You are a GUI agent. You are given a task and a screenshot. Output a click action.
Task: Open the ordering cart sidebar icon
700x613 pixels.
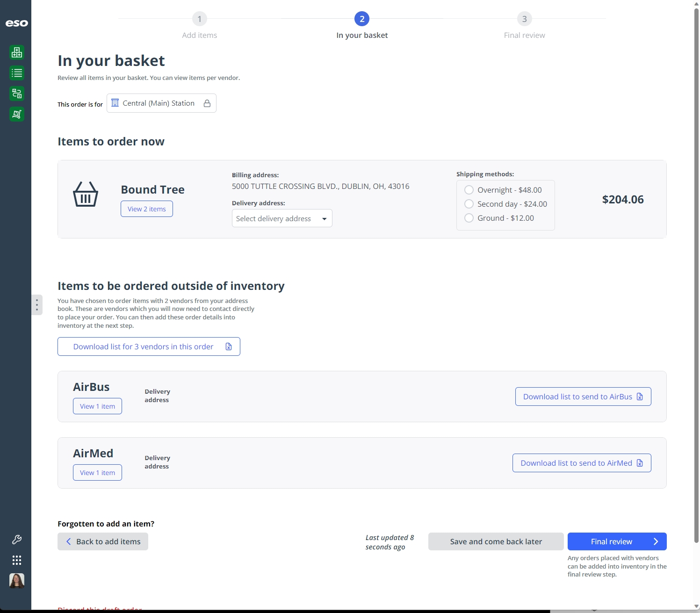point(17,114)
